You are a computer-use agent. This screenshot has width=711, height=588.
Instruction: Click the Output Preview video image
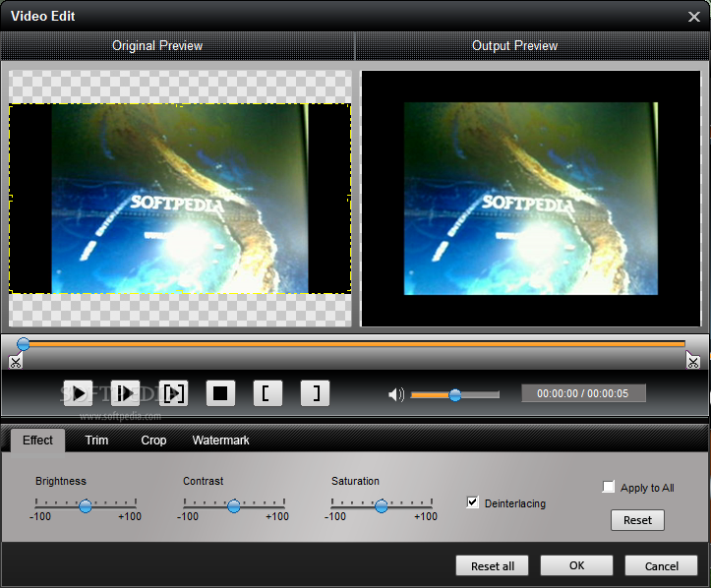[x=530, y=199]
